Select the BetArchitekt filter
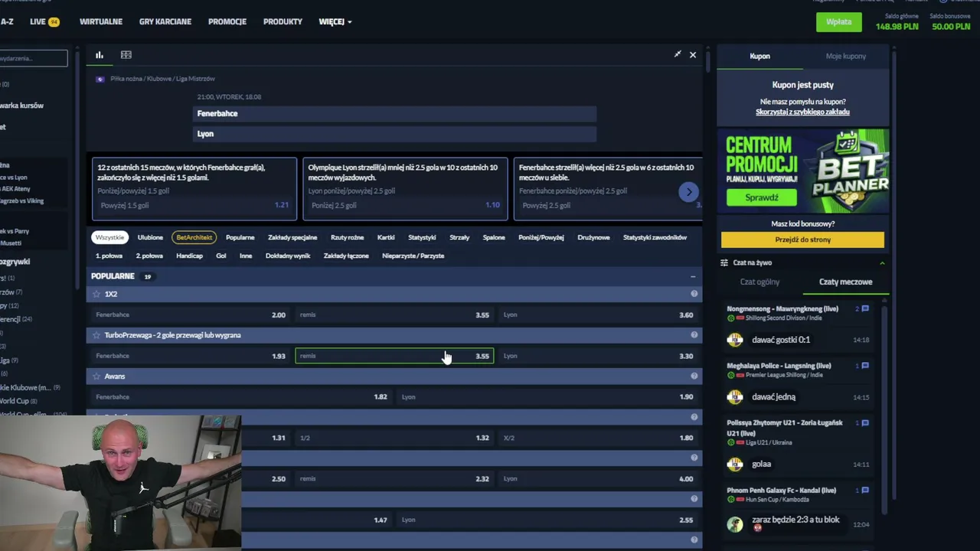Image resolution: width=980 pixels, height=551 pixels. click(x=194, y=237)
